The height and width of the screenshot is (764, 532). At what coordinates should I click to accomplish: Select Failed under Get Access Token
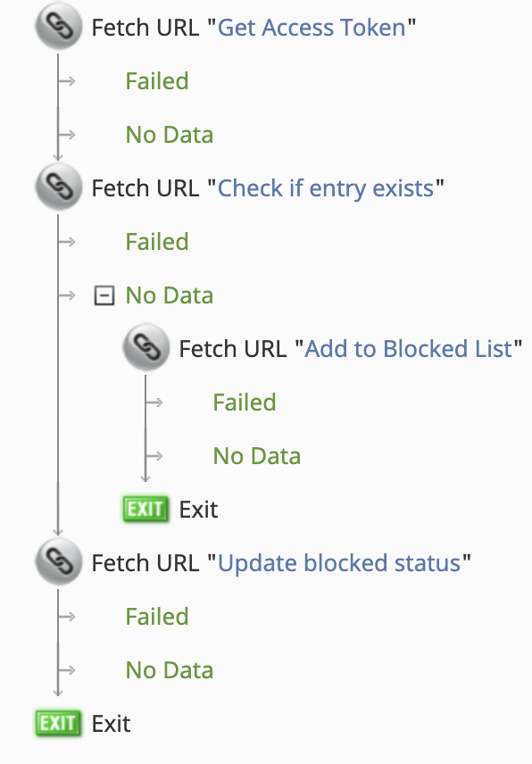pos(157,81)
